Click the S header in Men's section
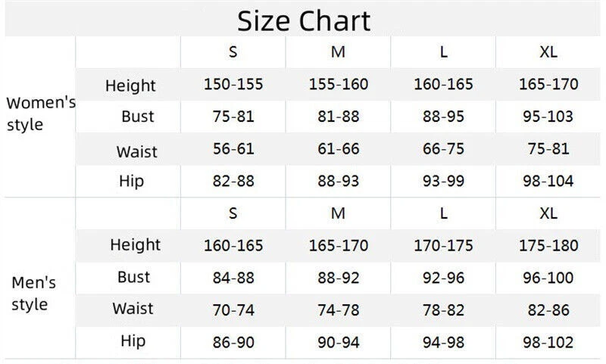Screen dimensions: 606x364 tap(233, 213)
